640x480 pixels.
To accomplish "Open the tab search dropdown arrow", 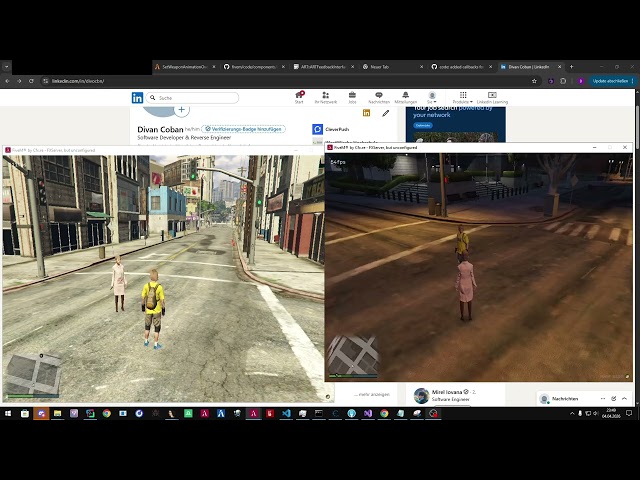I will [7, 67].
